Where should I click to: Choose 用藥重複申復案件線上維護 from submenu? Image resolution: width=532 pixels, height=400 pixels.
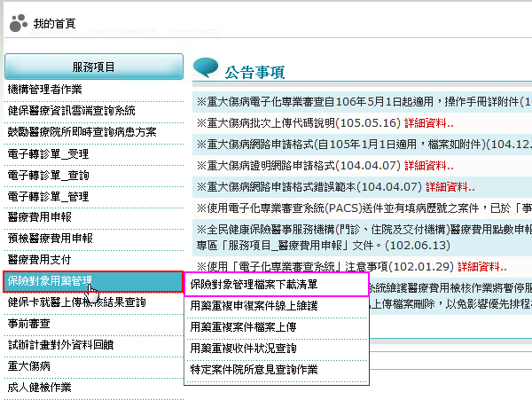pyautogui.click(x=254, y=305)
